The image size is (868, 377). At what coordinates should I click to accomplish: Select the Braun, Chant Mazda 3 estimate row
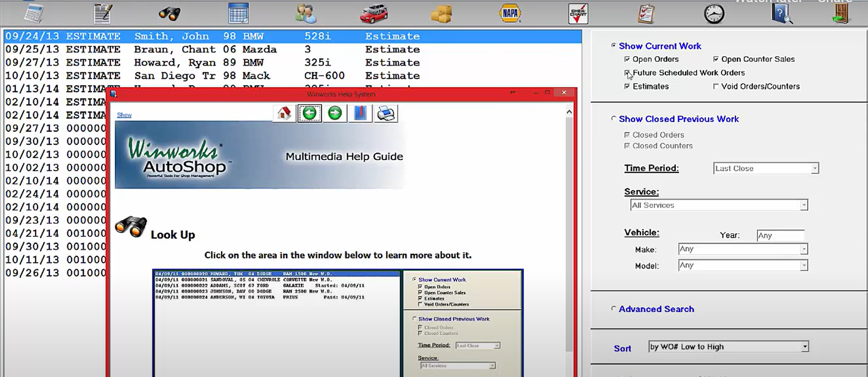click(292, 49)
